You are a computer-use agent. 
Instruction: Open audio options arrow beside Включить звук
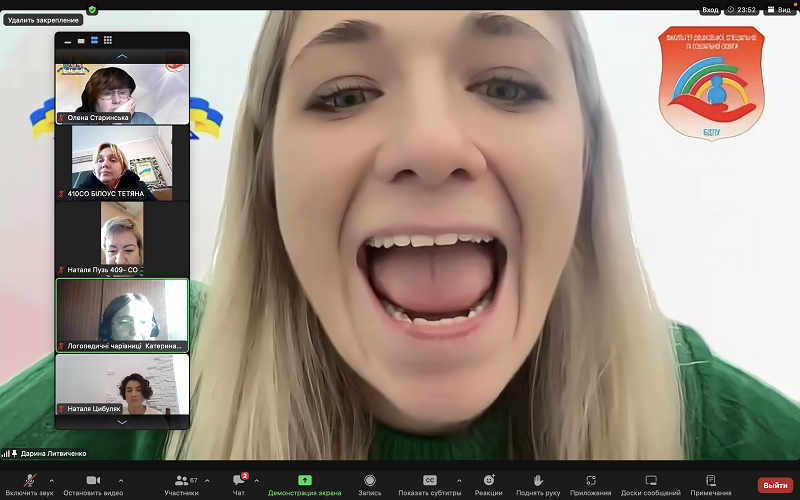pyautogui.click(x=52, y=481)
